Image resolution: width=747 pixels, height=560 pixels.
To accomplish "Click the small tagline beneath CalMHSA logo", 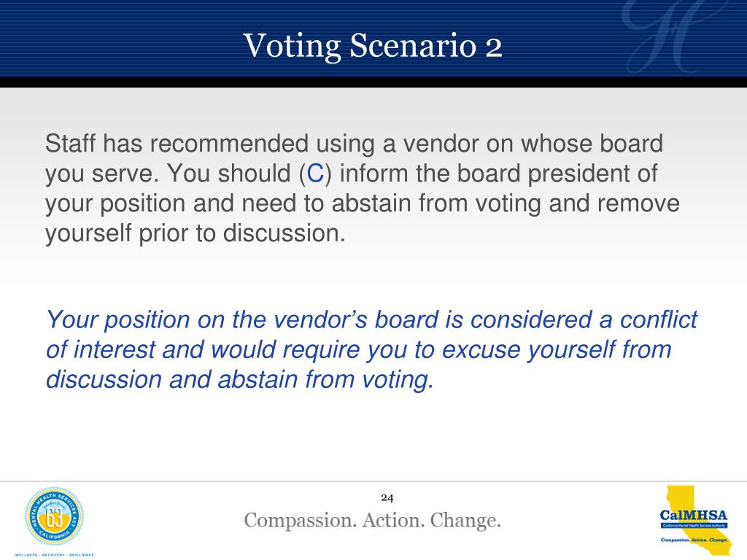I will click(x=694, y=540).
